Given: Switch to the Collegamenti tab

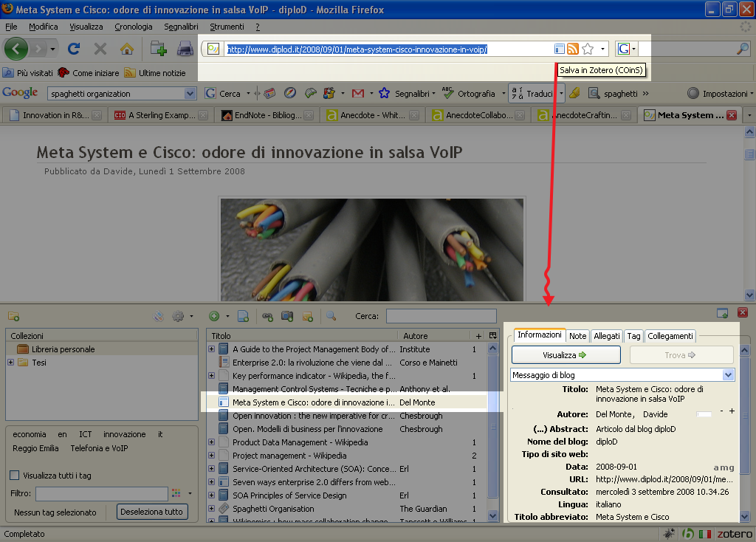Looking at the screenshot, I should pyautogui.click(x=670, y=336).
